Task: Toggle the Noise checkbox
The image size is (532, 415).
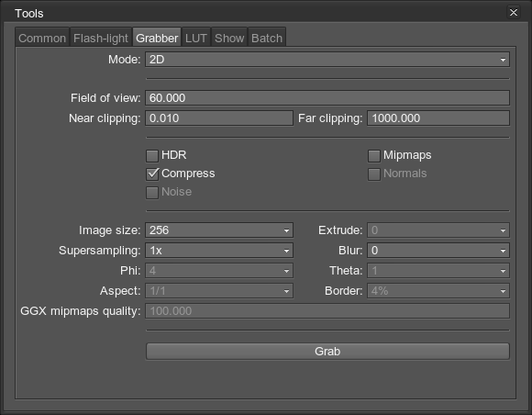Action: pyautogui.click(x=152, y=193)
